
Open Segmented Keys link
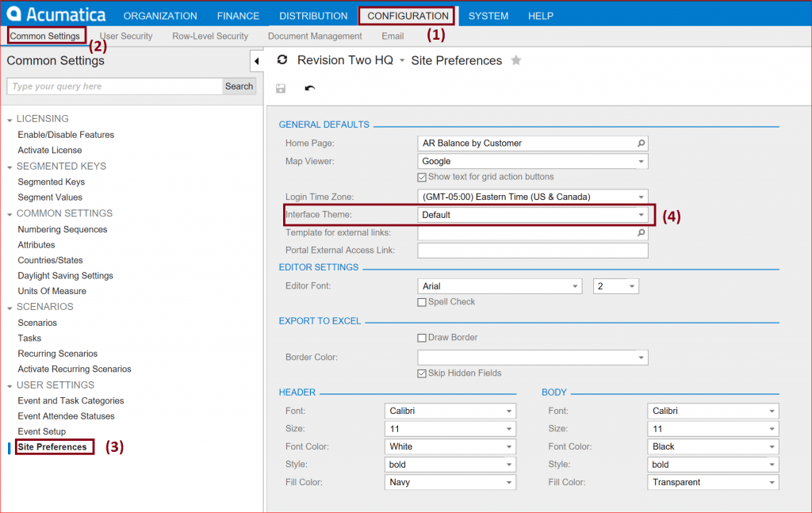click(x=52, y=182)
